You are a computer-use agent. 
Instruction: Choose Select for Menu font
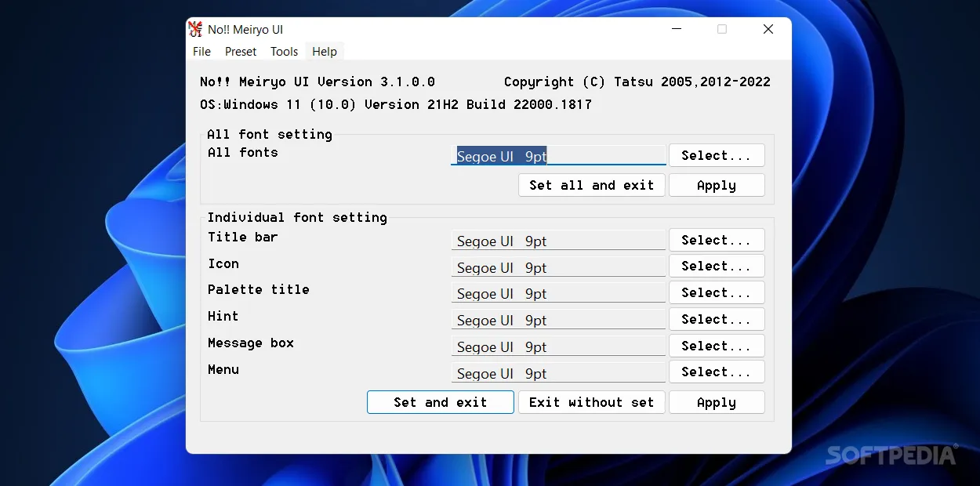716,372
